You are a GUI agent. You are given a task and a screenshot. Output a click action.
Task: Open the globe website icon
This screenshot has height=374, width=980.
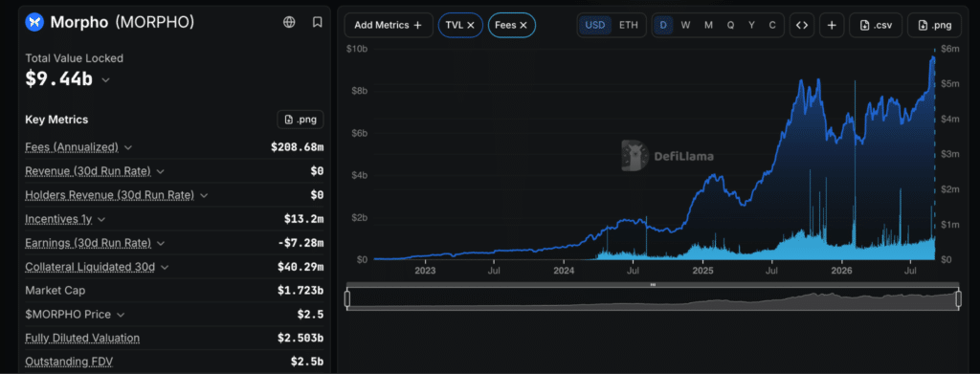click(289, 22)
